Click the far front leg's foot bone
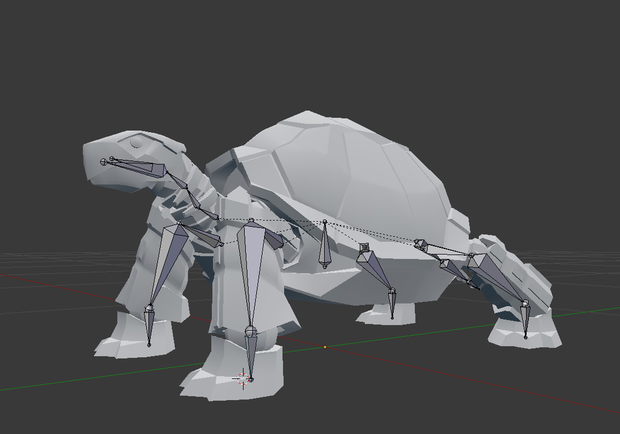Screen dimensions: 620x434 149,326
